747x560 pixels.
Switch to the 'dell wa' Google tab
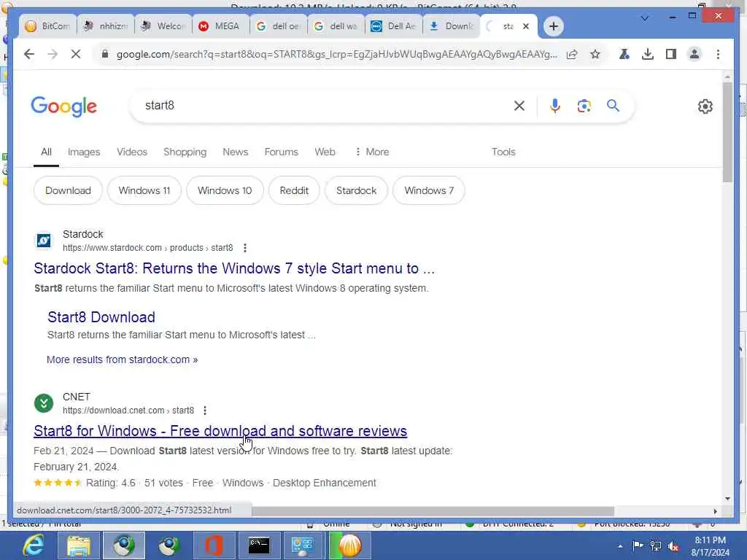click(x=336, y=26)
